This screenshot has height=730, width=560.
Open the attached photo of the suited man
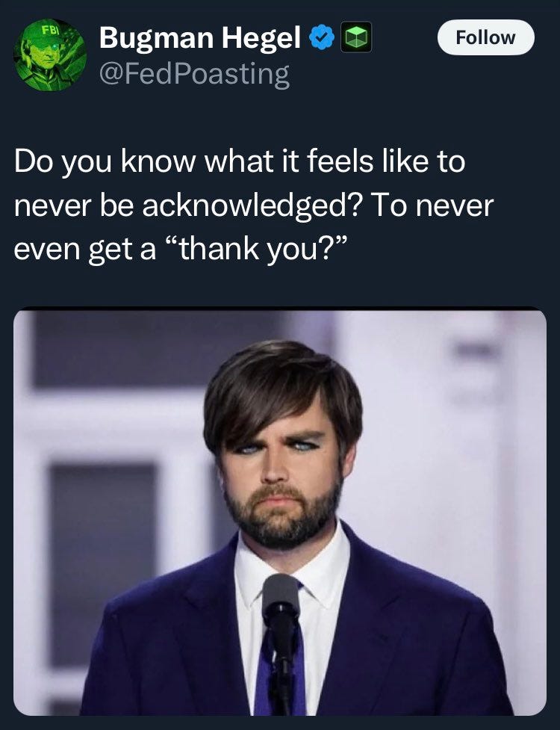click(x=279, y=512)
